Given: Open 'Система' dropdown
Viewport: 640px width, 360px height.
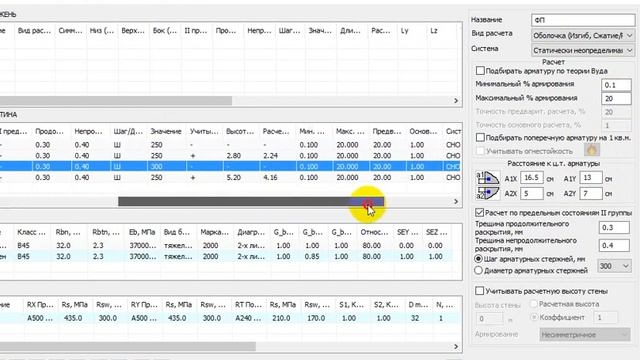Looking at the screenshot, I should (x=583, y=50).
